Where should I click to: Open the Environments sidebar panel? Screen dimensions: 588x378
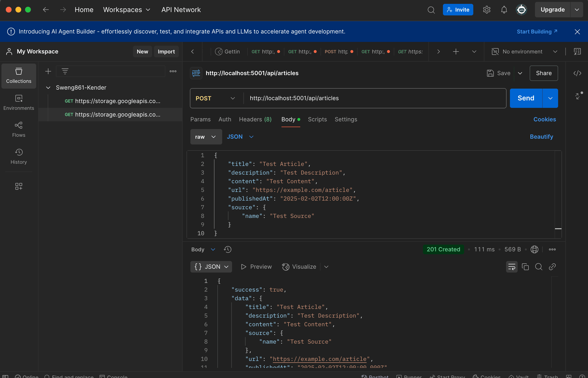[x=19, y=103]
